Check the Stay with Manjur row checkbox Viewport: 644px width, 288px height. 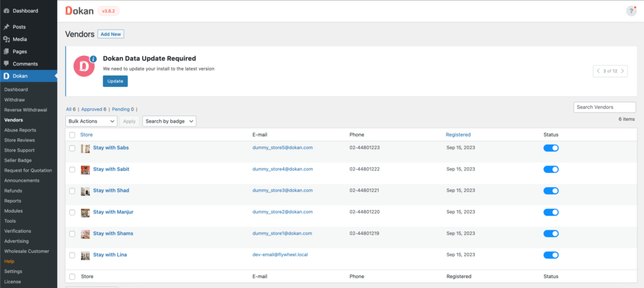click(x=72, y=213)
